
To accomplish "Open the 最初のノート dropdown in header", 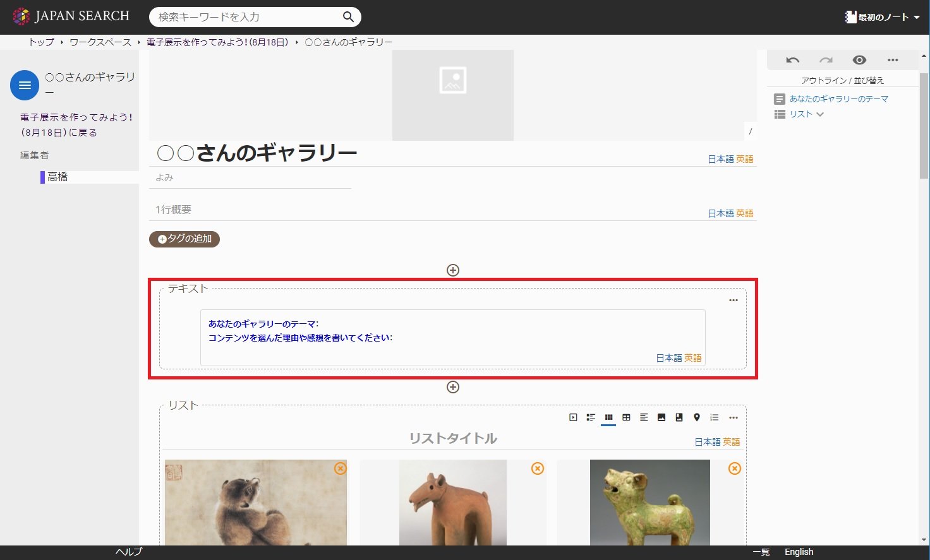I will (x=883, y=17).
